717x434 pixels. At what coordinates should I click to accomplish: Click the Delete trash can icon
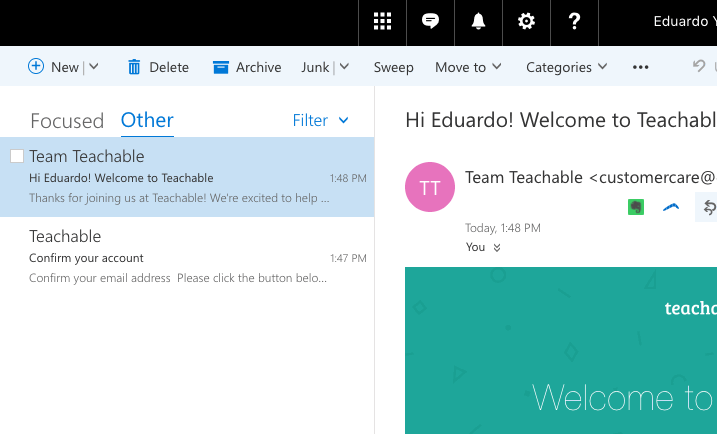(134, 67)
